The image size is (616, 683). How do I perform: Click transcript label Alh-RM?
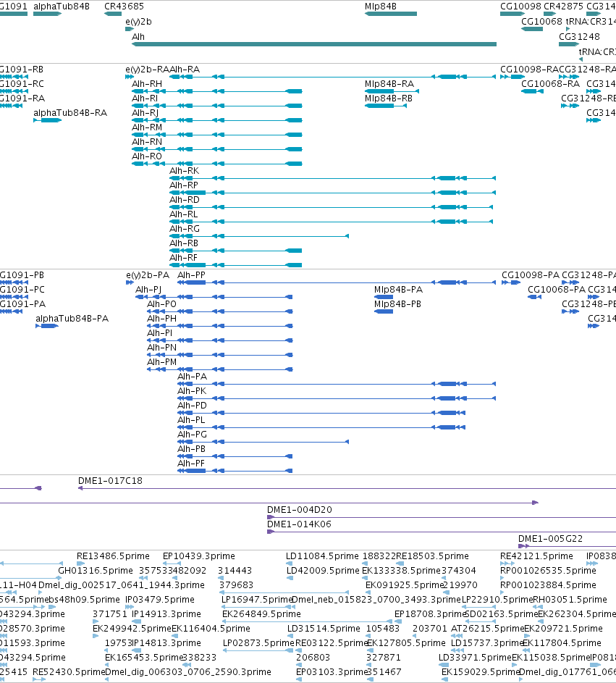[x=147, y=127]
